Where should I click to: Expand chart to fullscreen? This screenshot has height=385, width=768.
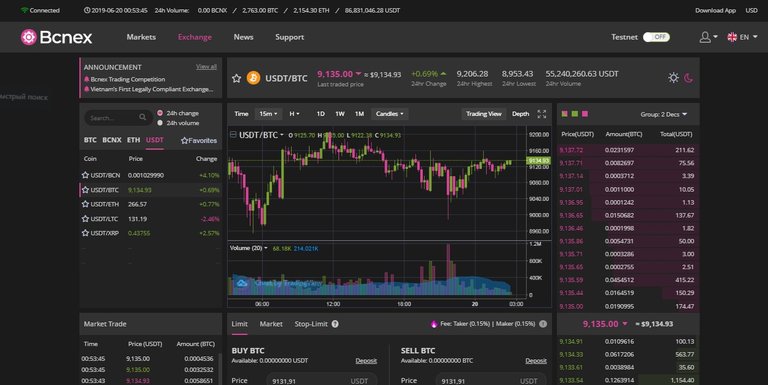pos(542,114)
